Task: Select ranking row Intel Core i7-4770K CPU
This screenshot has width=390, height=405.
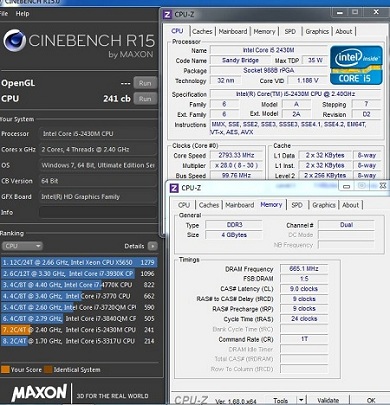Action: click(x=79, y=285)
